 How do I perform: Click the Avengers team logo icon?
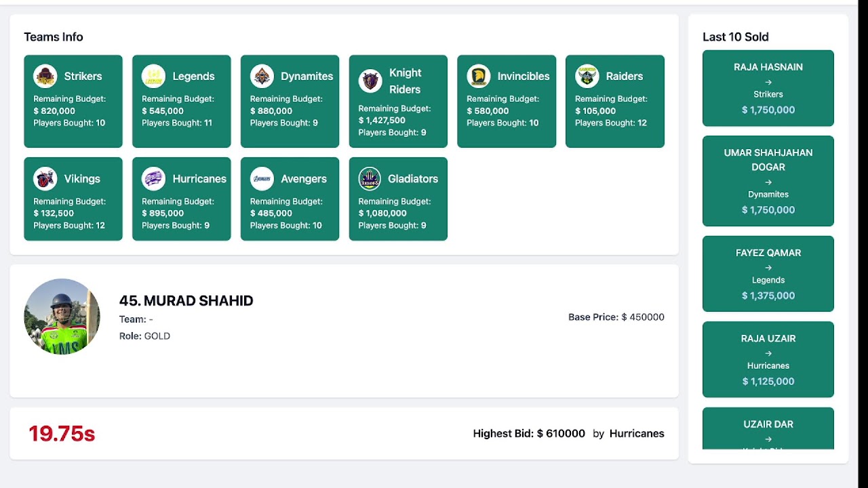pos(262,179)
